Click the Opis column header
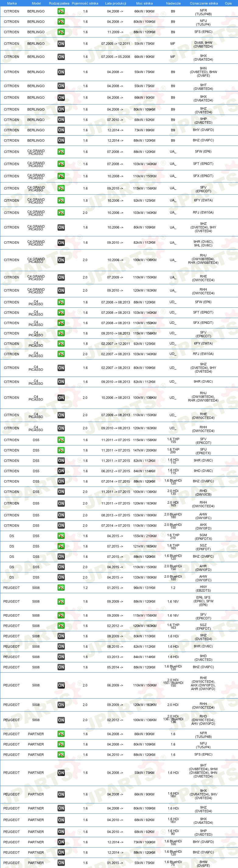The width and height of the screenshot is (238, 868). point(228,3)
